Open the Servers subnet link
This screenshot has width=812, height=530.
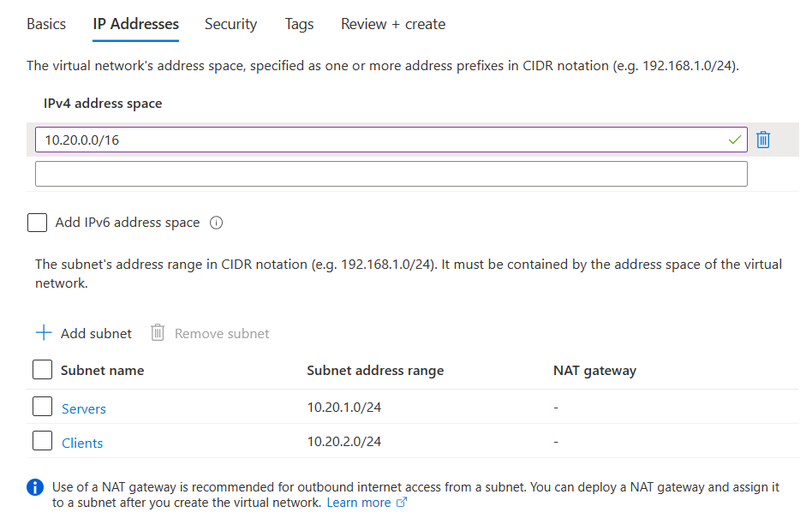pos(84,409)
